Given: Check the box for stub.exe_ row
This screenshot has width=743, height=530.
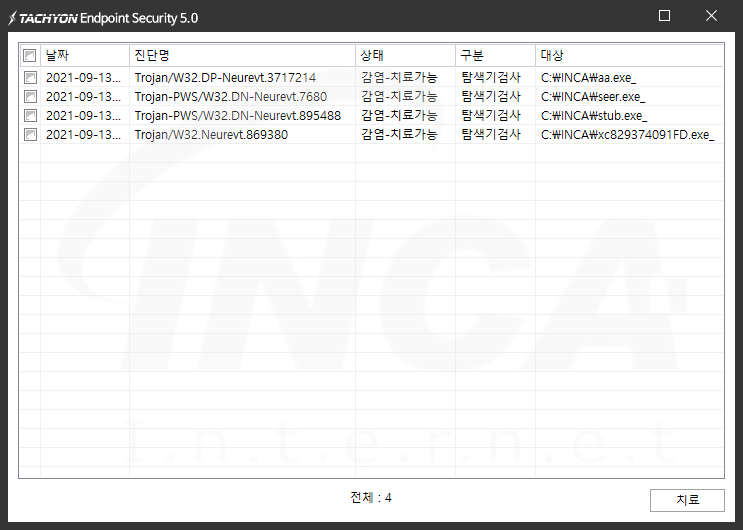Looking at the screenshot, I should coord(30,116).
